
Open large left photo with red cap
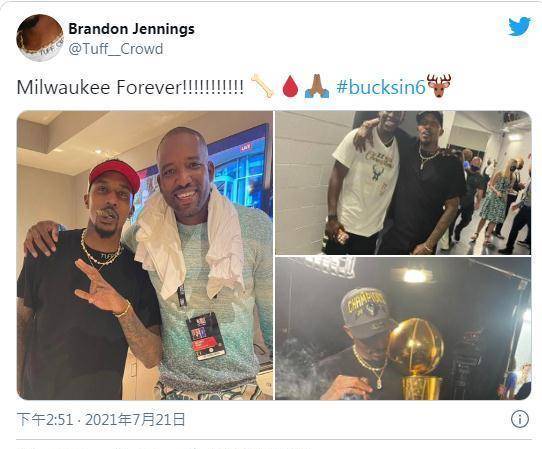point(145,255)
